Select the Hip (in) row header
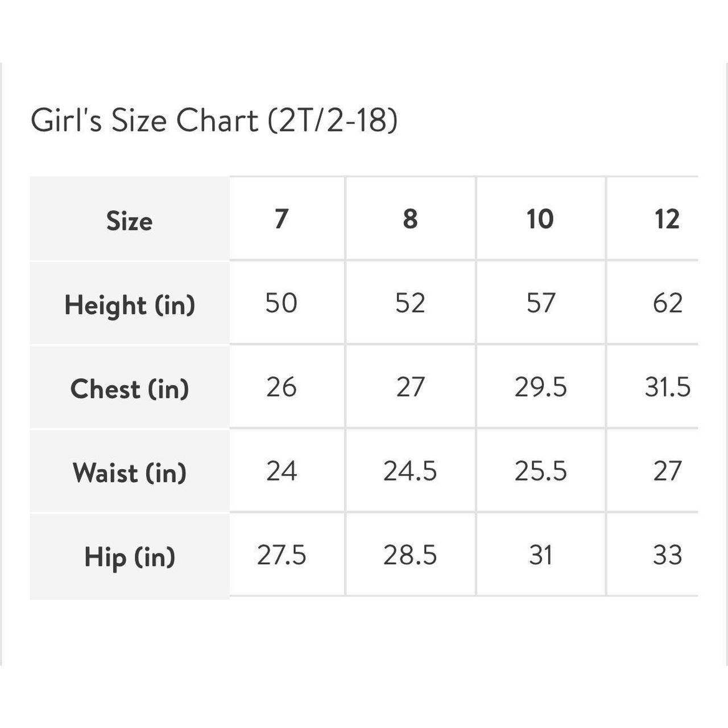This screenshot has height=728, width=728. [130, 556]
